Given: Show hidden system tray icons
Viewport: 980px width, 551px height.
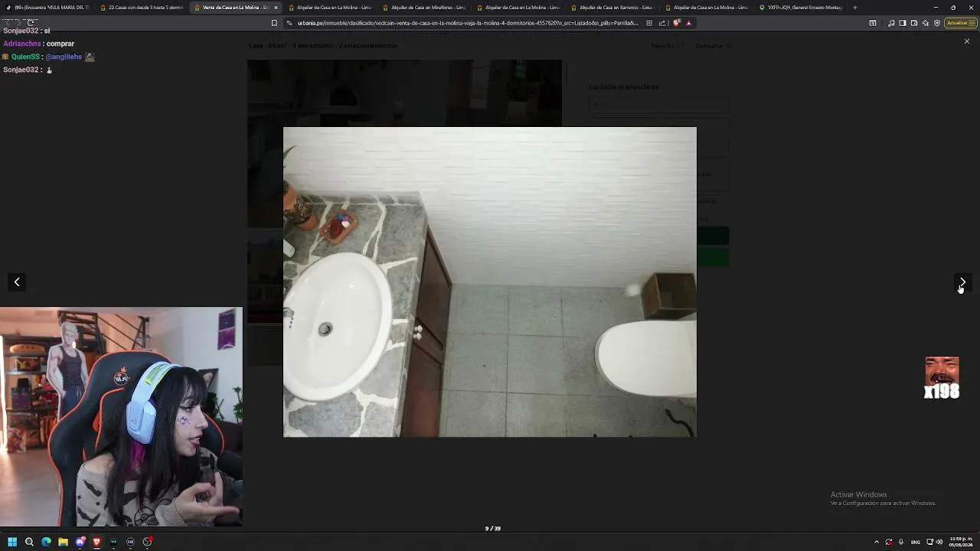Looking at the screenshot, I should [876, 542].
